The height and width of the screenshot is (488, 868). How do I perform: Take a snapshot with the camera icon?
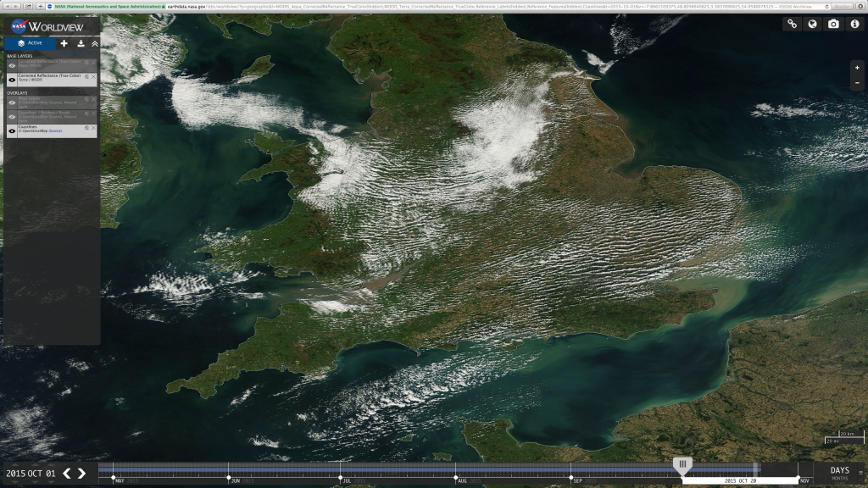833,24
